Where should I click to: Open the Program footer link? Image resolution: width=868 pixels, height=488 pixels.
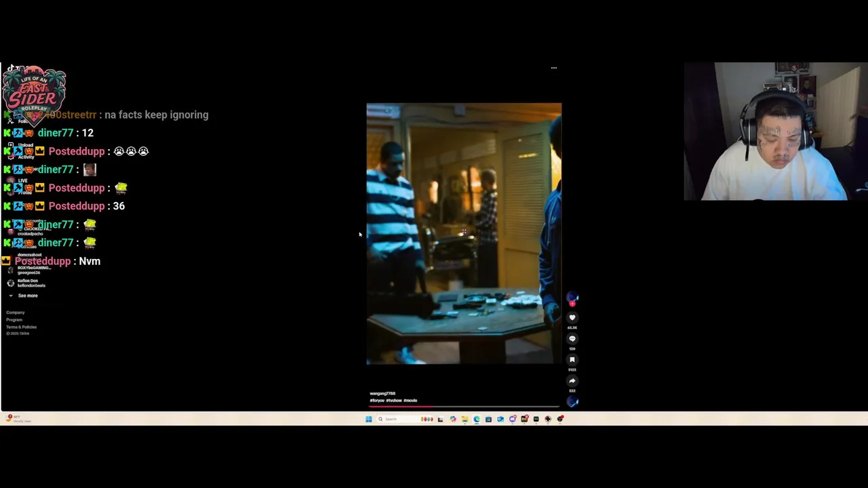tap(14, 320)
